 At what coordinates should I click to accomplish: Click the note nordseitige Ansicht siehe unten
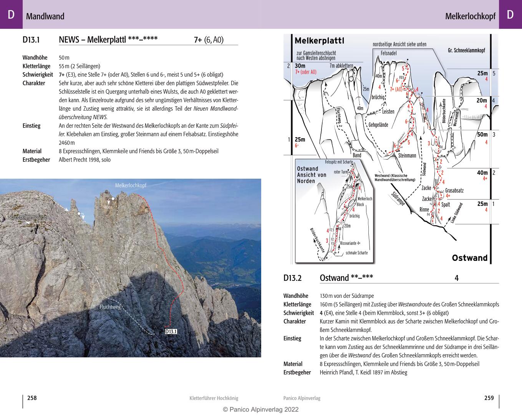[x=399, y=44]
